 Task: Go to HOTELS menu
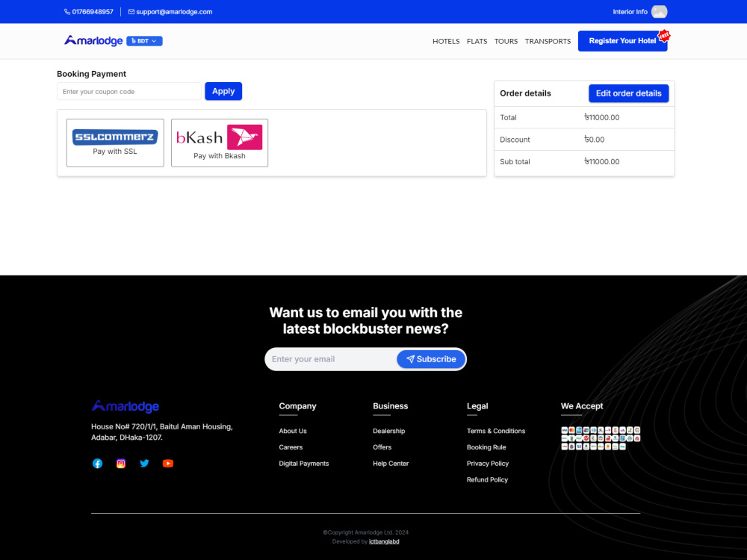(446, 41)
